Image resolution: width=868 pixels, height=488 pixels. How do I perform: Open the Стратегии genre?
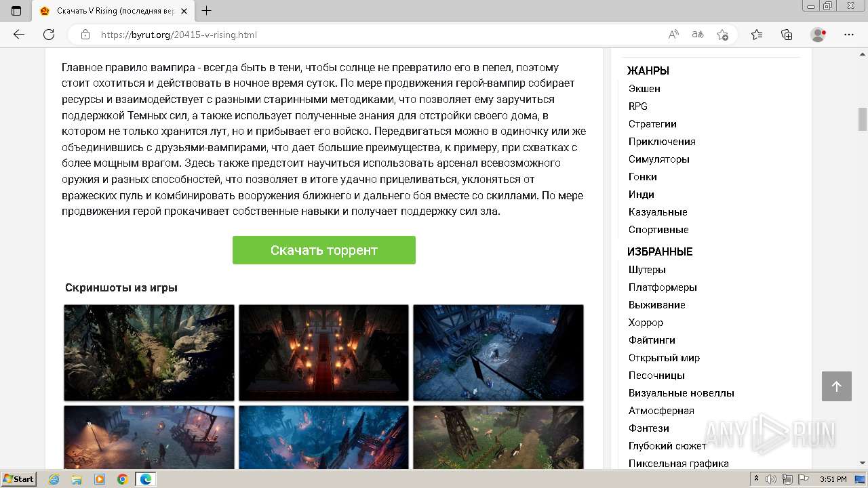coord(652,124)
